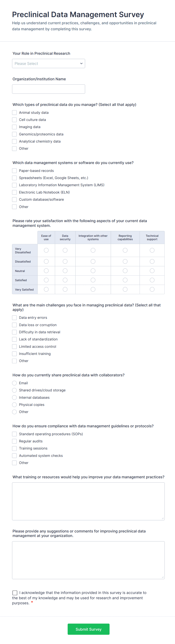Select Genomics/proteomics data checkbox
The image size is (175, 644).
[14, 134]
